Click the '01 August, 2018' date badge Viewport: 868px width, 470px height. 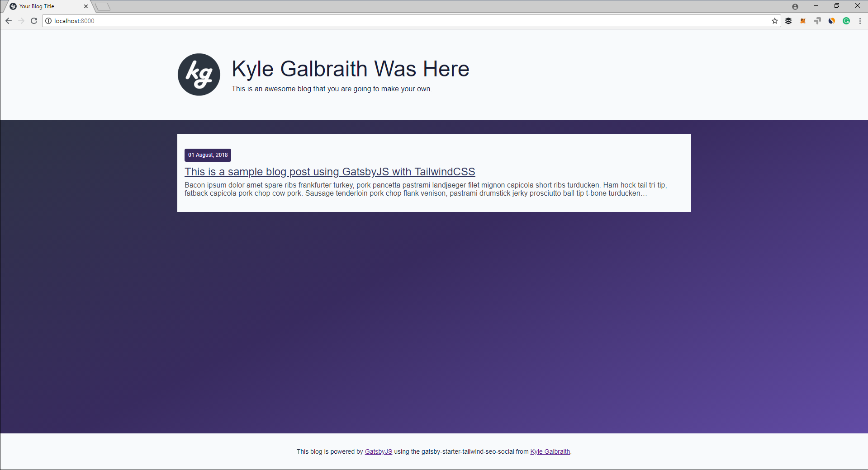(208, 155)
